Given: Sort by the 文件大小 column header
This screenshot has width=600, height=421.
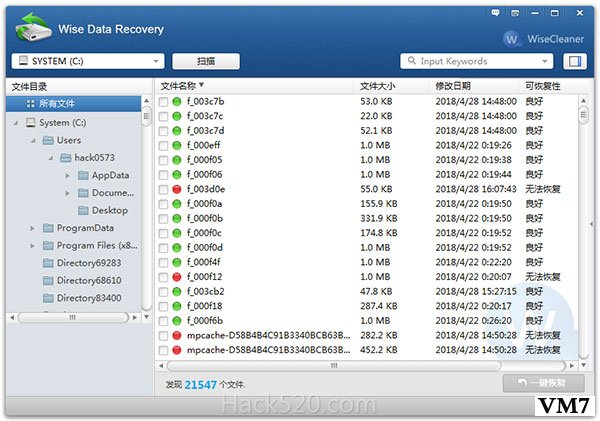Looking at the screenshot, I should (x=391, y=86).
